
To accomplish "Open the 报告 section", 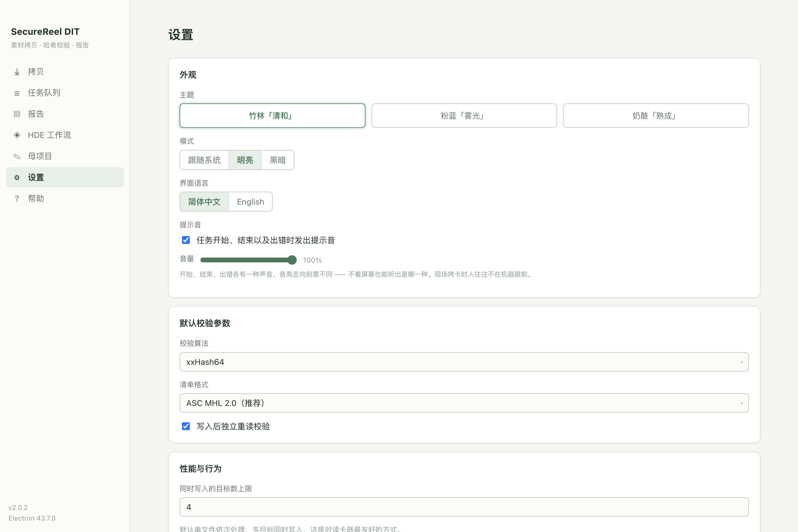I will (x=65, y=114).
